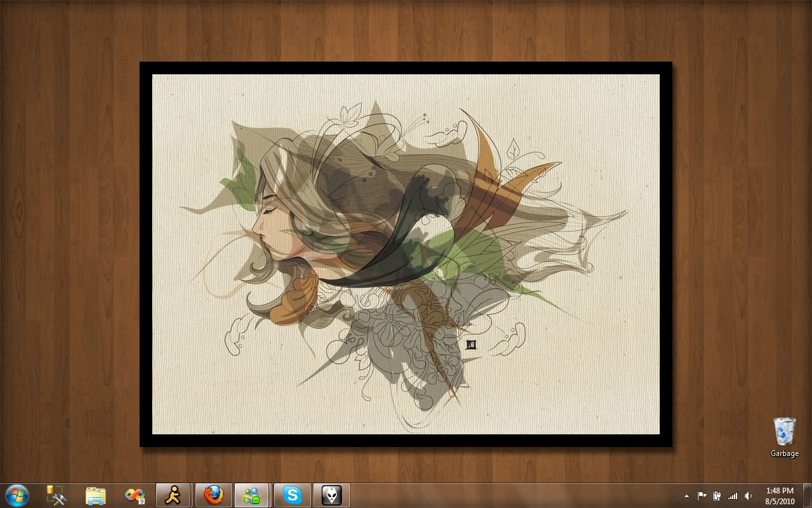
Task: Open the Windows Start menu orb
Action: (16, 495)
